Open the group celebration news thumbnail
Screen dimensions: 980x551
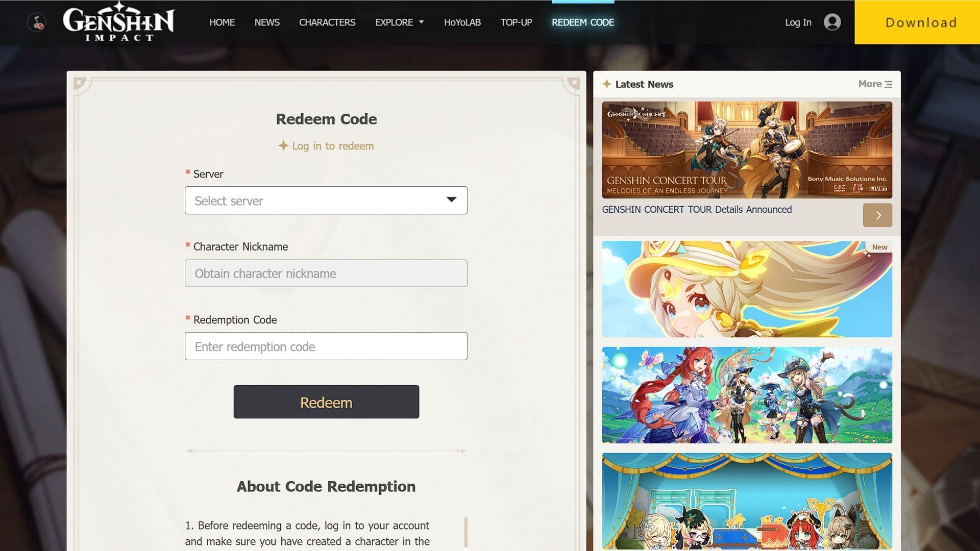click(747, 395)
